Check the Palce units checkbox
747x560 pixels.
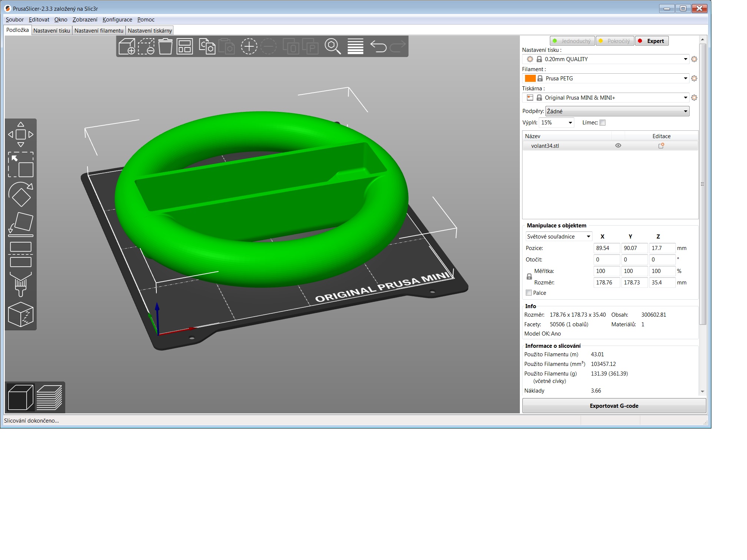click(x=529, y=293)
